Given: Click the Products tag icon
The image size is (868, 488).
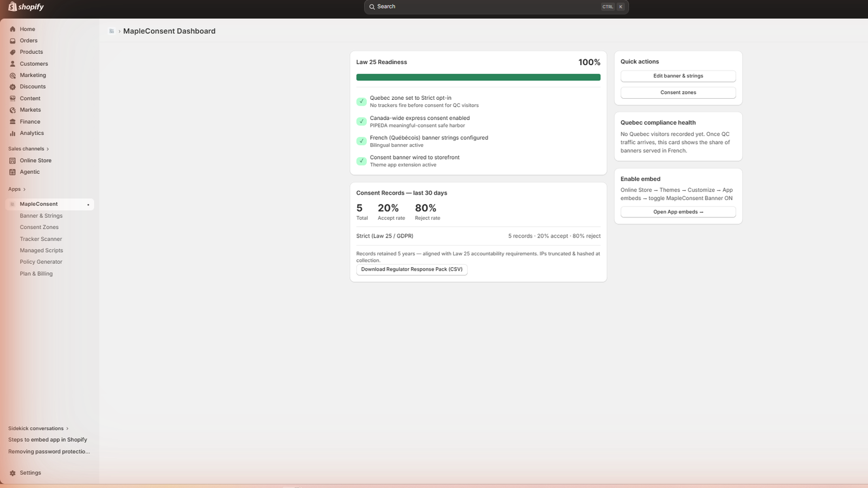Looking at the screenshot, I should pyautogui.click(x=12, y=52).
